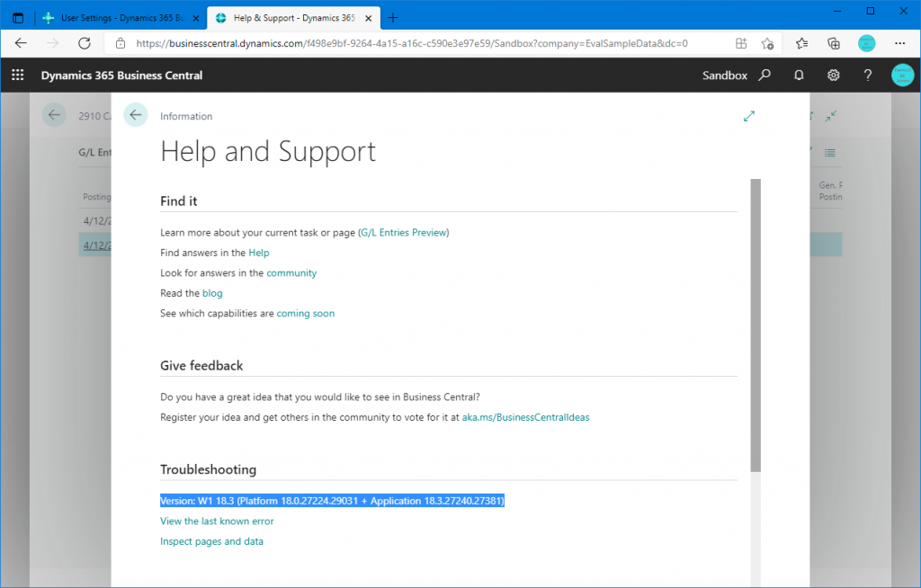The width and height of the screenshot is (921, 588).
Task: Open aka.ms/BusinessCentralIdeas link
Action: pyautogui.click(x=525, y=418)
